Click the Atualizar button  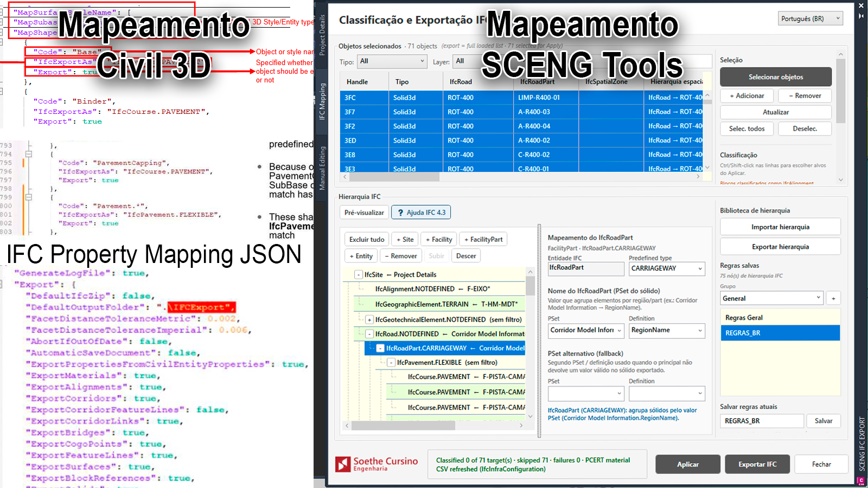coord(776,112)
